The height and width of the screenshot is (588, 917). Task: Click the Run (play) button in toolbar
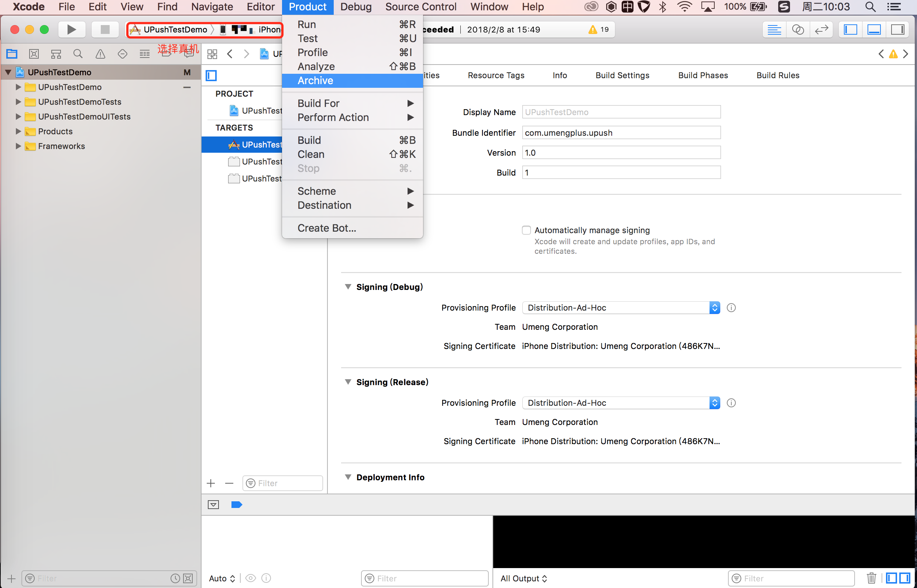coord(72,30)
